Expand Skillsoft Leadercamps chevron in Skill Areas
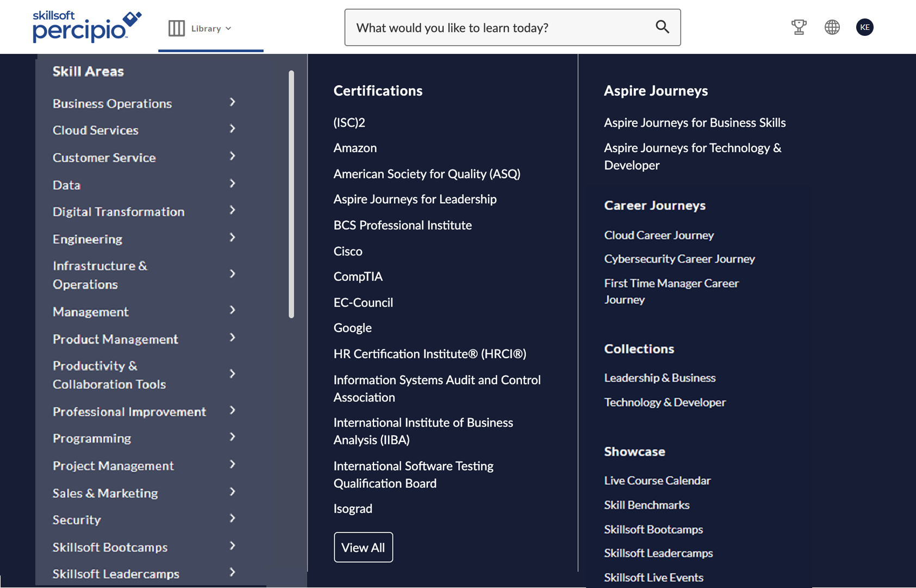The height and width of the screenshot is (588, 916). click(233, 572)
